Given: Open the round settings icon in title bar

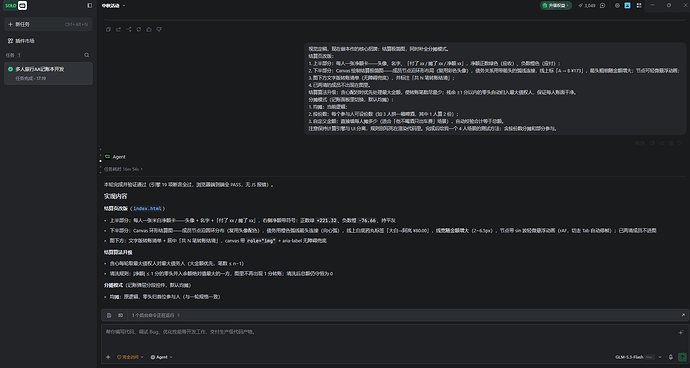Looking at the screenshot, I should point(617,6).
